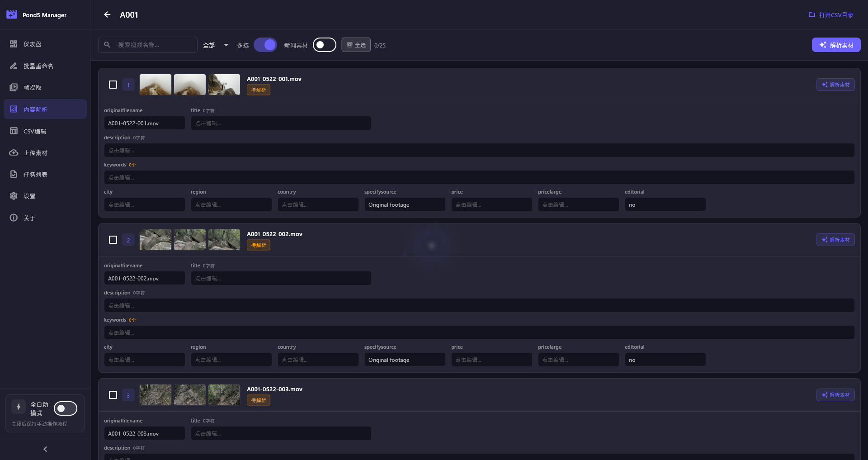The height and width of the screenshot is (460, 868).
Task: Open the 关于 about page
Action: [x=45, y=218]
